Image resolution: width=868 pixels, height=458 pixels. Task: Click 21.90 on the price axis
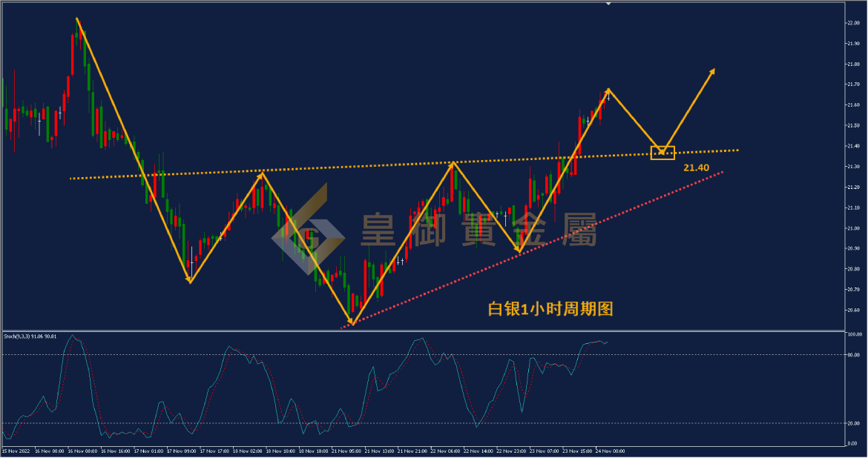(853, 43)
